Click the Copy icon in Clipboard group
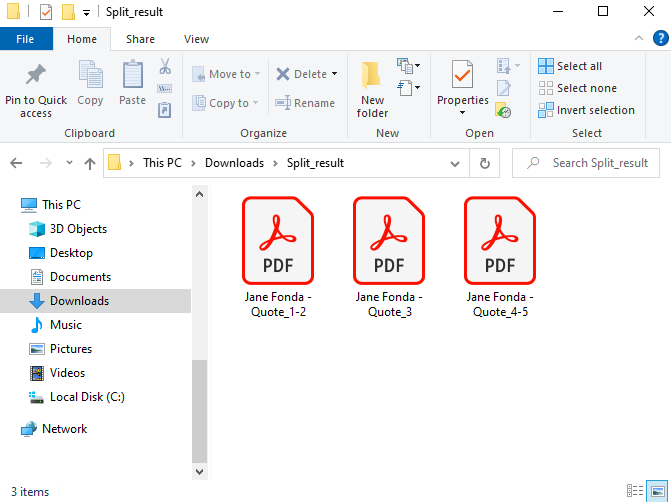This screenshot has height=502, width=671. click(90, 76)
